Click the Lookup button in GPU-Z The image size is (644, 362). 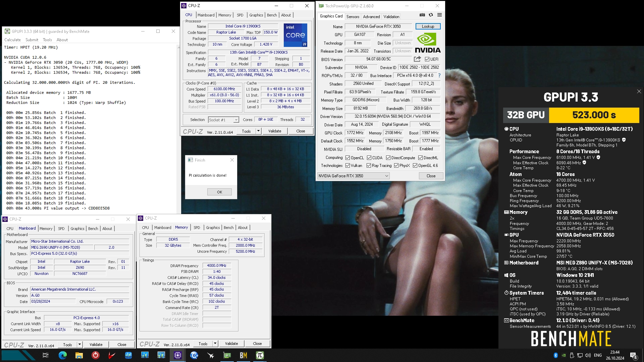(x=428, y=26)
